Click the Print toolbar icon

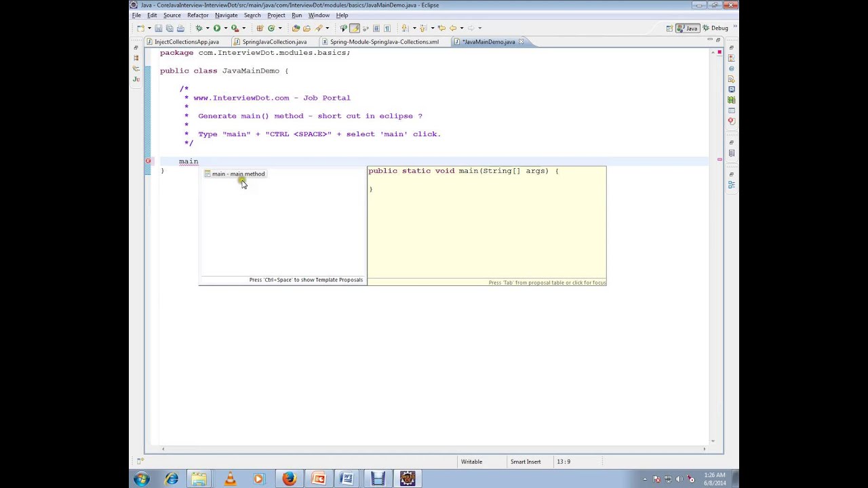180,28
